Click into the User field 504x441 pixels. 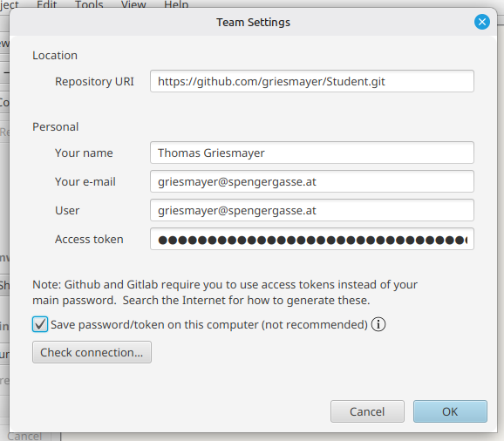(312, 210)
